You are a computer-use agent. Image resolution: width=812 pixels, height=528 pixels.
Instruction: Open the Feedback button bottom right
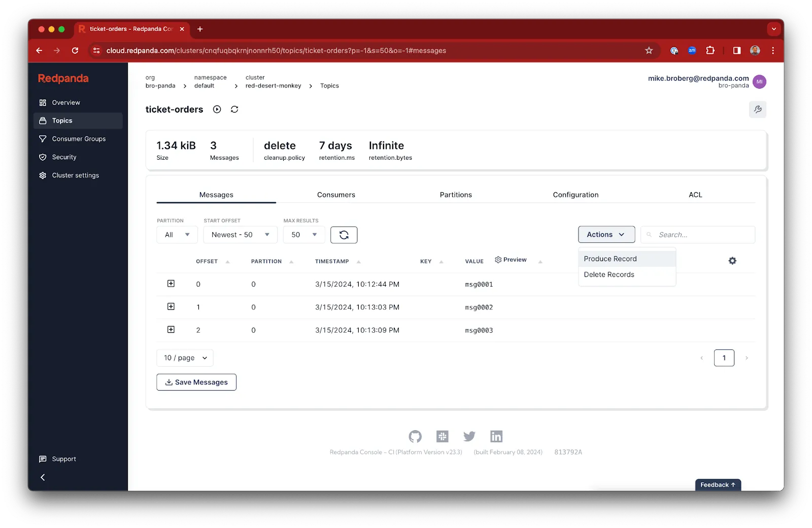[x=717, y=484]
